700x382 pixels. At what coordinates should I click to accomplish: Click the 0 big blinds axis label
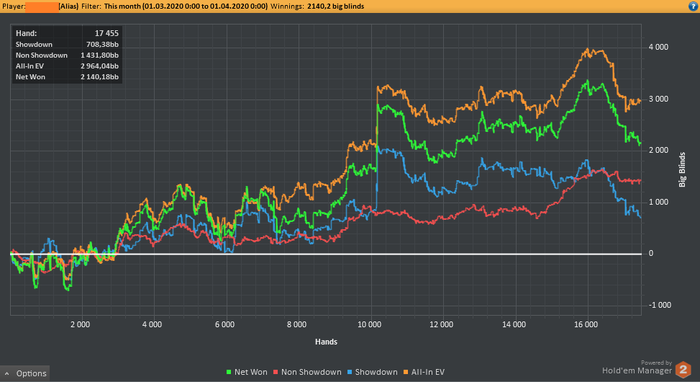click(x=651, y=253)
